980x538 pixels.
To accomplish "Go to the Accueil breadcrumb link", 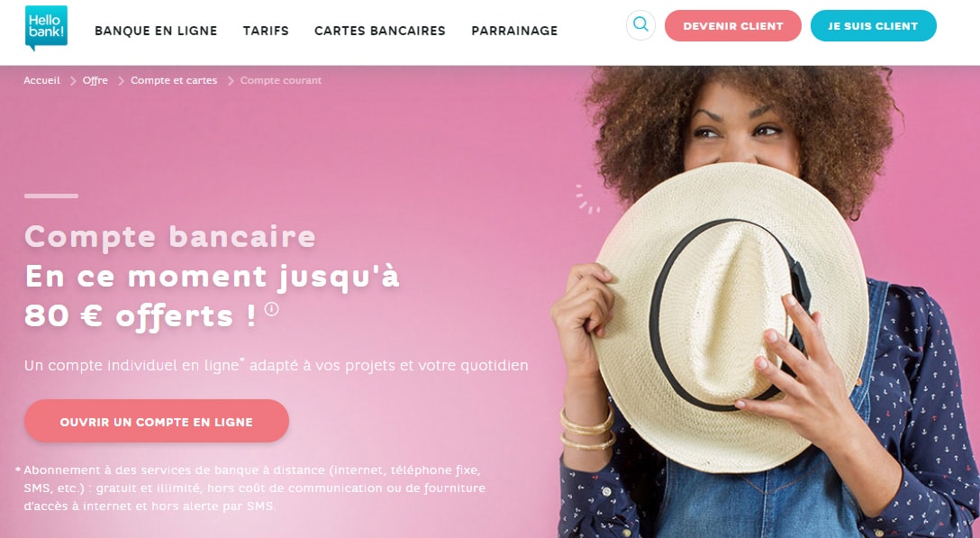I will tap(41, 81).
